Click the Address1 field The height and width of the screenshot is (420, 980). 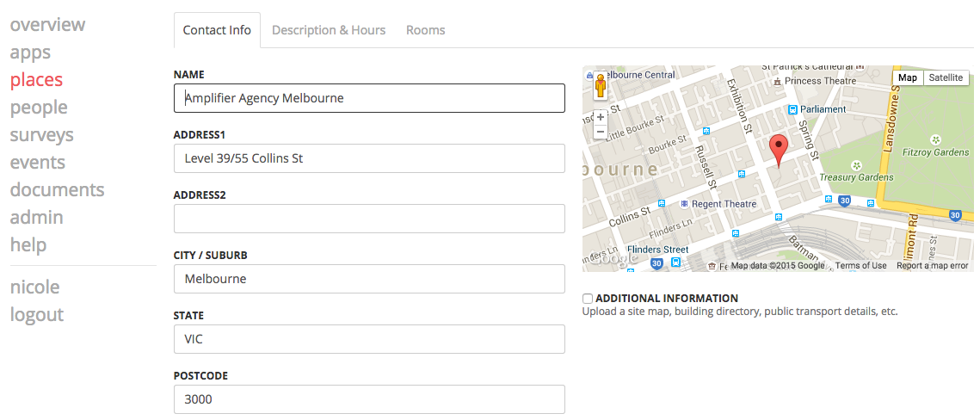(369, 158)
